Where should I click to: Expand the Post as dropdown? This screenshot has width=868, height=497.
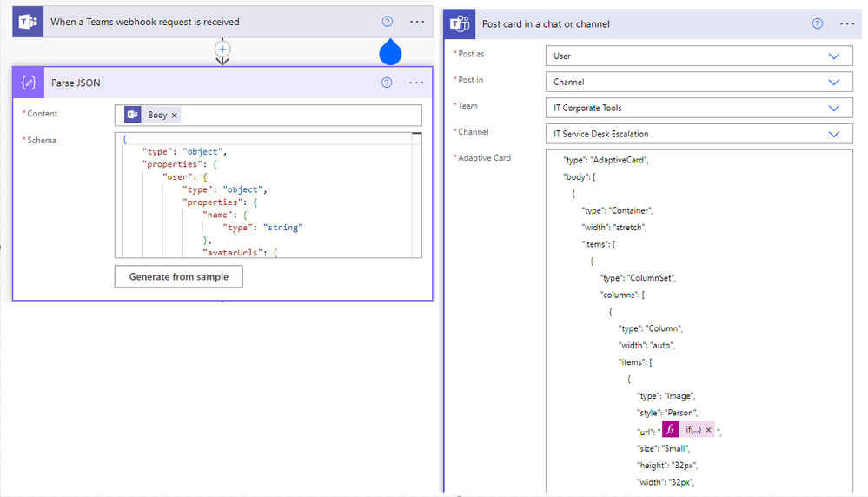tap(833, 56)
